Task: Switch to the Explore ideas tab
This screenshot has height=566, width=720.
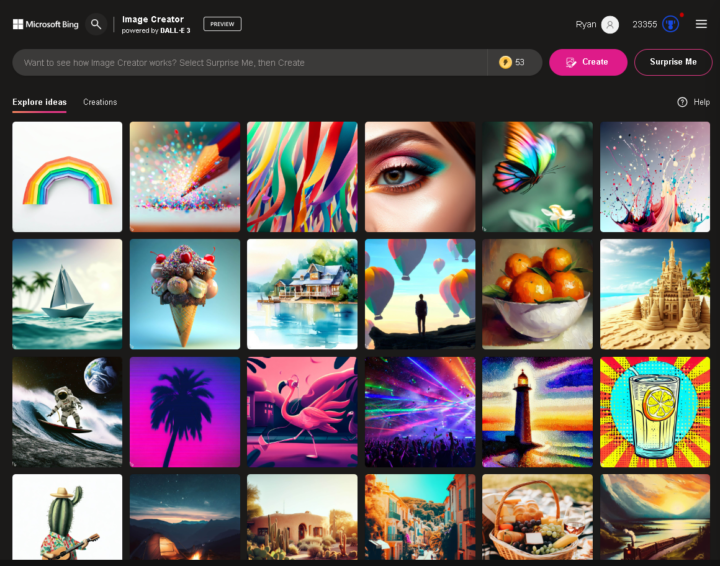Action: (x=39, y=102)
